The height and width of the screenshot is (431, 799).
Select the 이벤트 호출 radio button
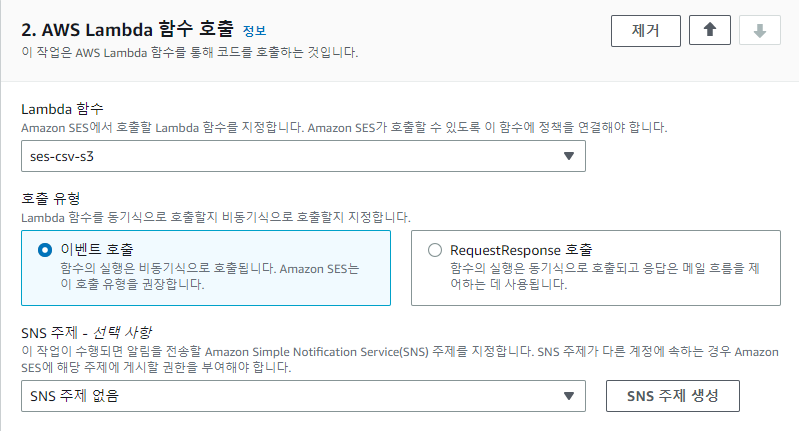click(x=45, y=250)
